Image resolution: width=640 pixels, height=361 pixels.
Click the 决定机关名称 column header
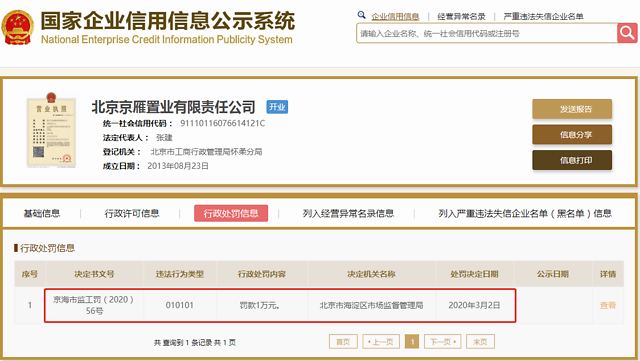(x=371, y=274)
